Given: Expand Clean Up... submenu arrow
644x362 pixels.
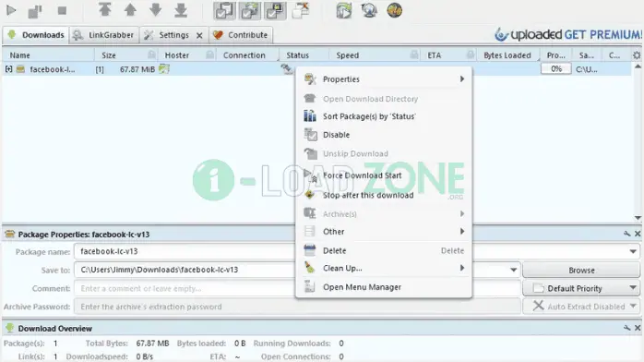Looking at the screenshot, I should [x=462, y=269].
